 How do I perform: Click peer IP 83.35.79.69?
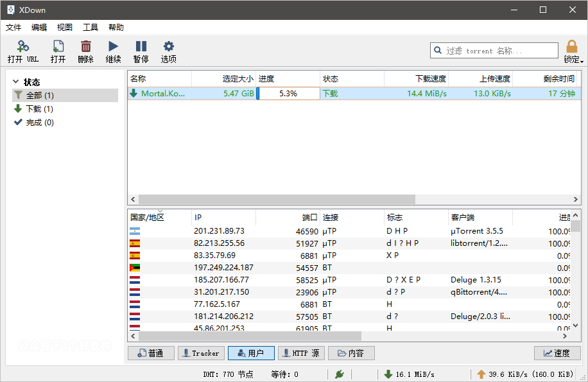214,256
